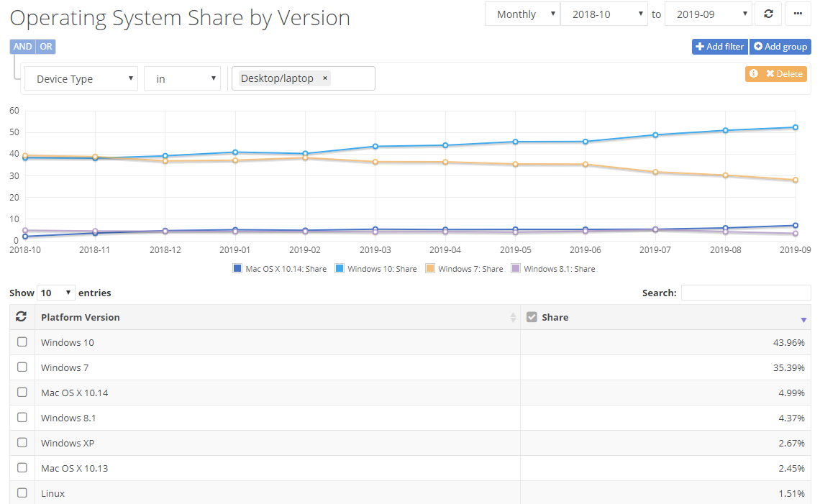Click the Linux row name

click(x=53, y=493)
